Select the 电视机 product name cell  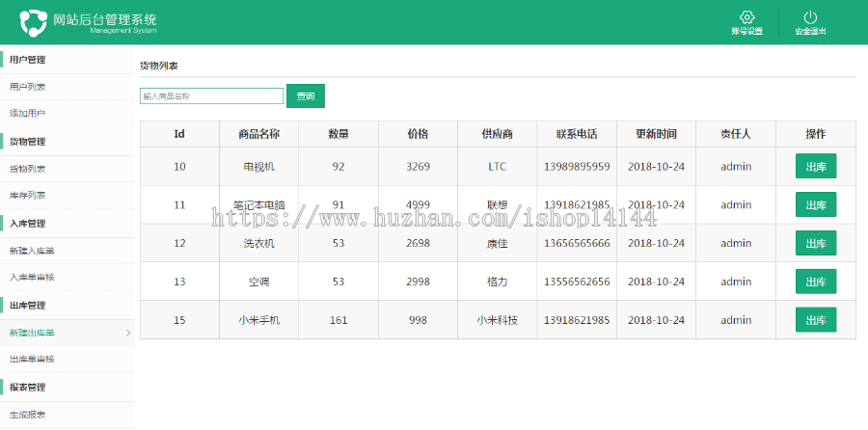(x=259, y=166)
